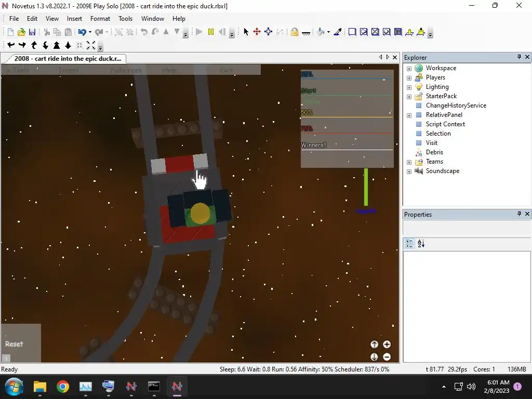Viewport: 532px width, 399px height.
Task: Select the Motor tool
Action: (421, 32)
